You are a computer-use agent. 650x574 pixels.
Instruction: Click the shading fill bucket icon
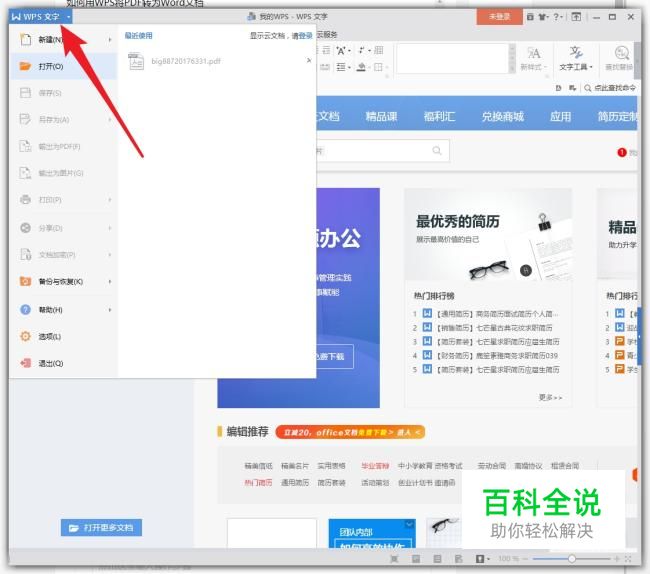pos(361,67)
